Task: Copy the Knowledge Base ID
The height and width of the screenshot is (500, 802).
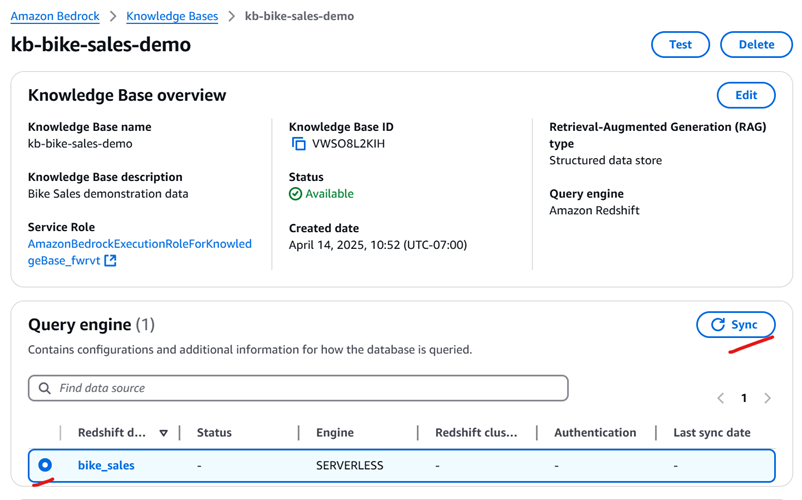Action: click(298, 144)
